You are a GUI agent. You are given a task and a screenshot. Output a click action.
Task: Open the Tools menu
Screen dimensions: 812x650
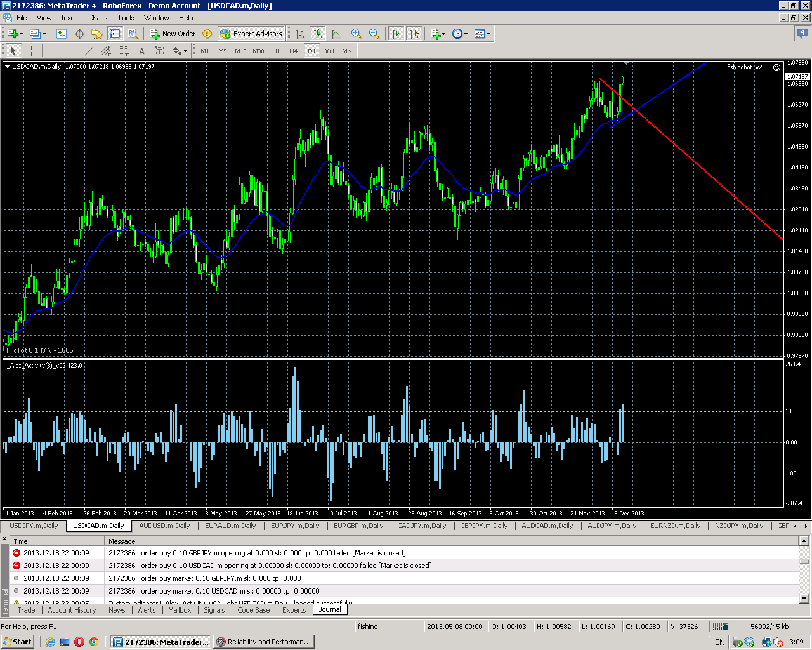coord(126,18)
